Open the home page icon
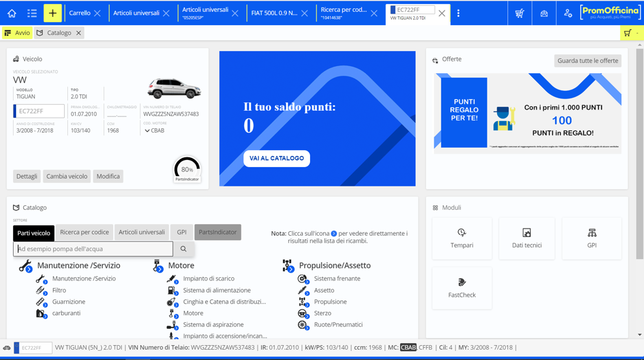The height and width of the screenshot is (360, 644). coord(12,13)
